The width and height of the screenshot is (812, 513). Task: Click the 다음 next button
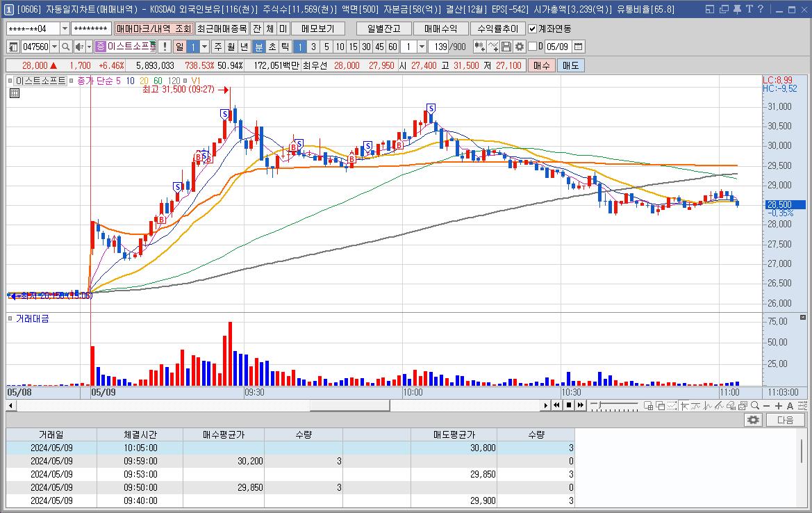coord(785,420)
